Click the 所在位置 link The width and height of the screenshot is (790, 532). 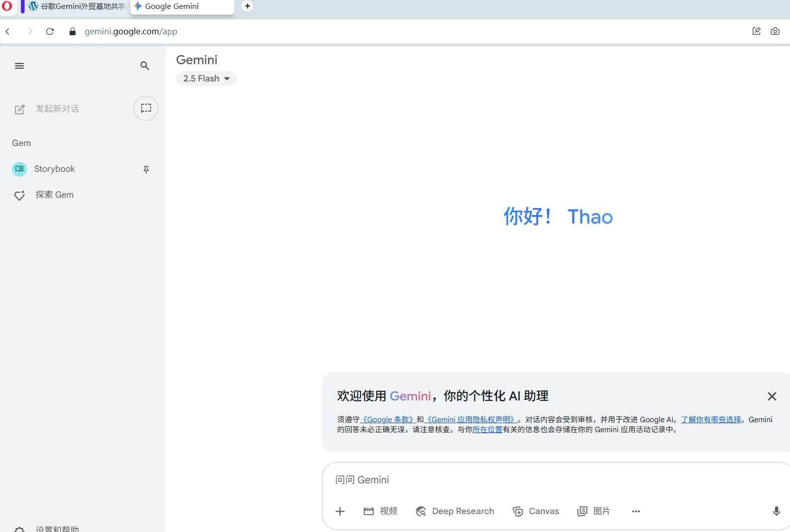click(487, 430)
